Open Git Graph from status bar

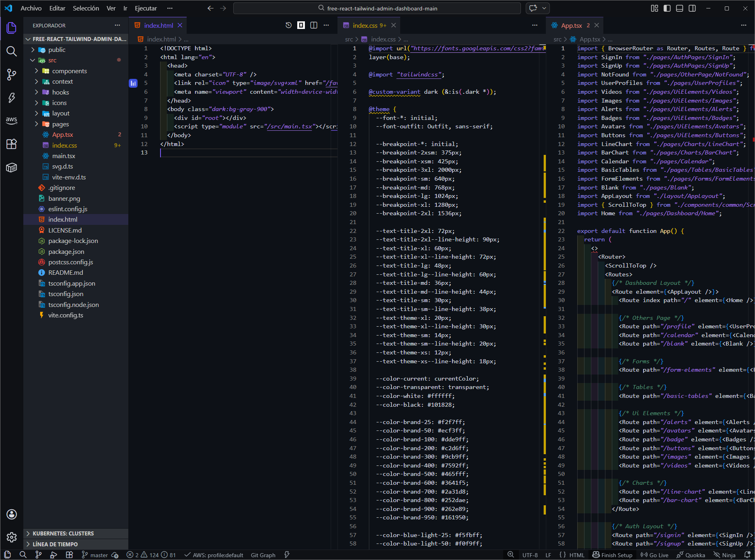tap(263, 555)
